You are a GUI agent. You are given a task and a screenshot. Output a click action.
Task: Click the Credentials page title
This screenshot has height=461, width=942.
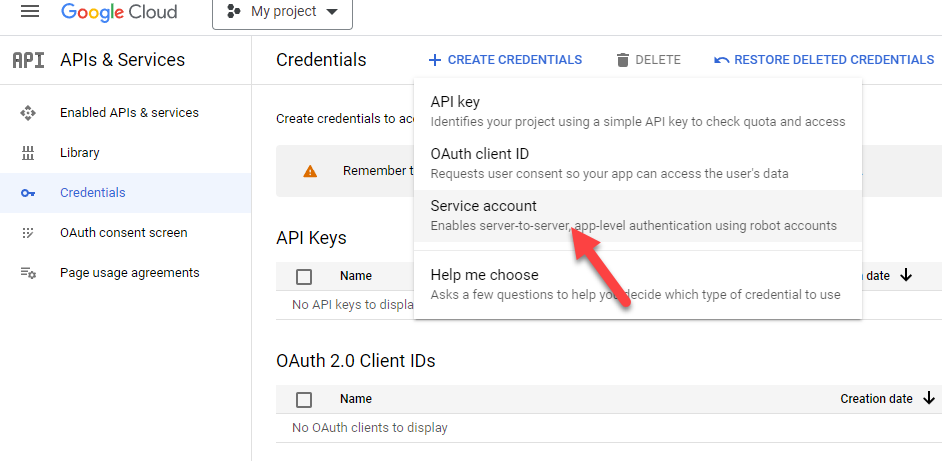(x=321, y=60)
